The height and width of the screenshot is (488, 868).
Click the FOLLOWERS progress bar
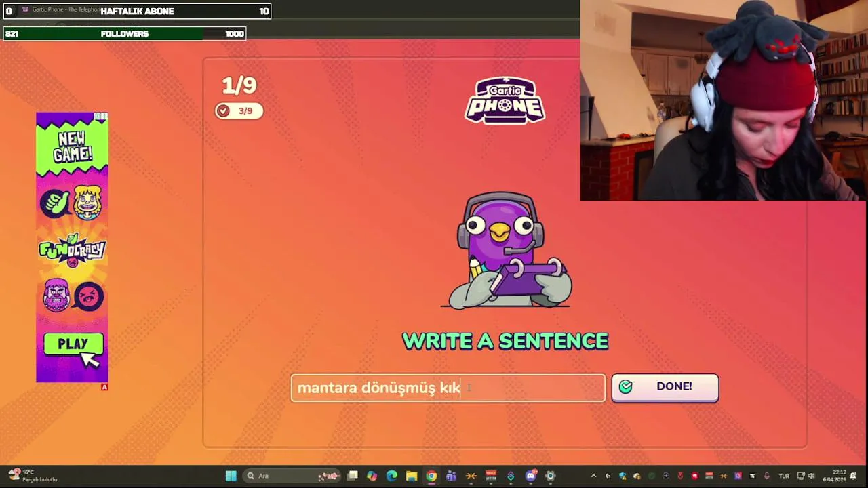[x=125, y=33]
